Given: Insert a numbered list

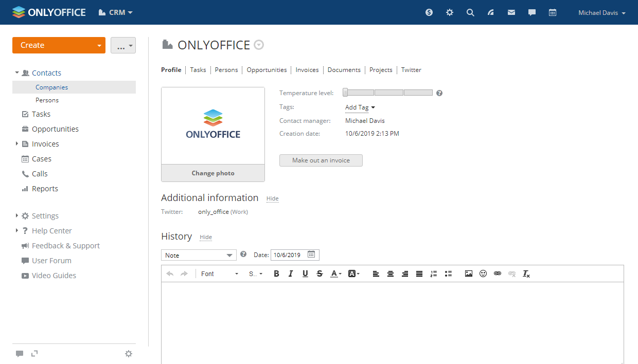Looking at the screenshot, I should coord(434,274).
